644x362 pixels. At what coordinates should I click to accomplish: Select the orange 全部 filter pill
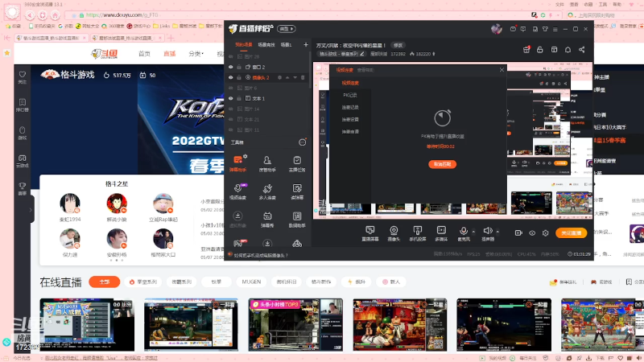[105, 282]
